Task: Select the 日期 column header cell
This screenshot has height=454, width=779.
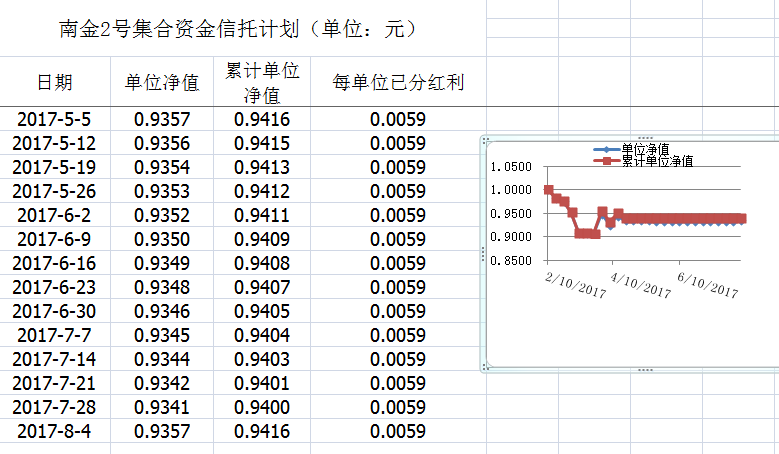Action: click(x=55, y=82)
